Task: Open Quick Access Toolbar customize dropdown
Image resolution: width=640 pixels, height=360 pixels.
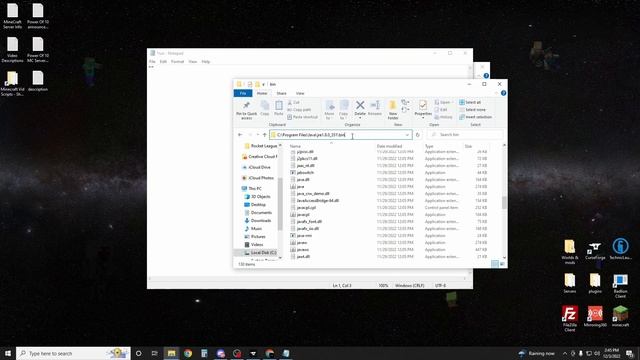Action: (x=264, y=84)
